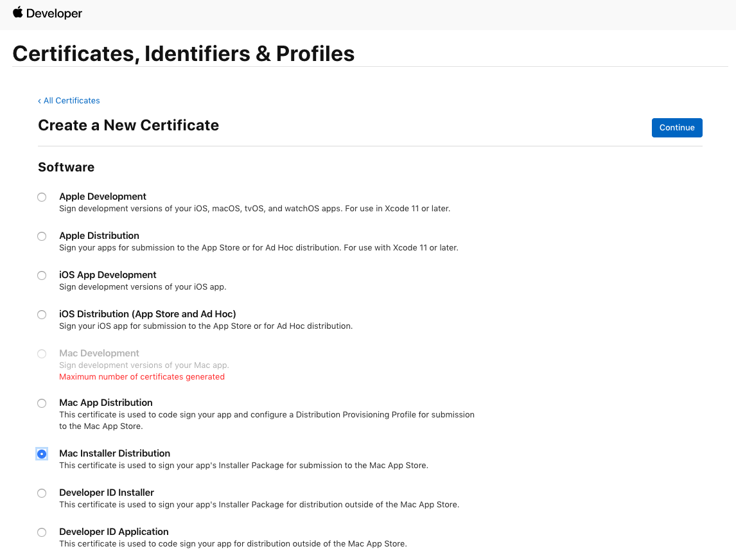Select iOS Distribution (App Store and Ad Hoc)
Viewport: 736px width, 560px height.
tap(42, 315)
